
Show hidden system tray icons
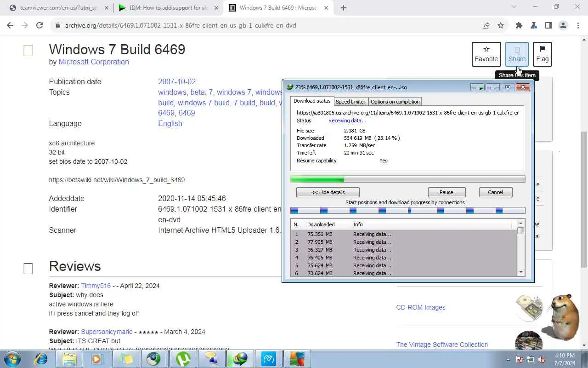(x=508, y=359)
